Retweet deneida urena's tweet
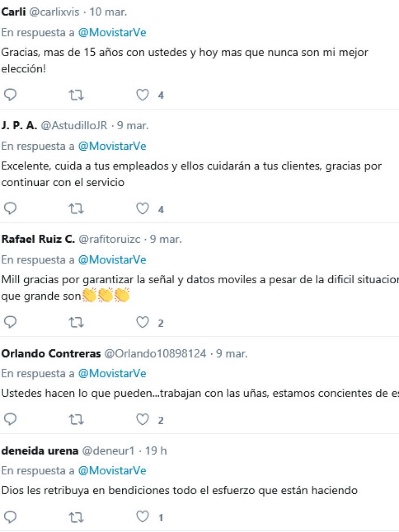 coord(76,517)
